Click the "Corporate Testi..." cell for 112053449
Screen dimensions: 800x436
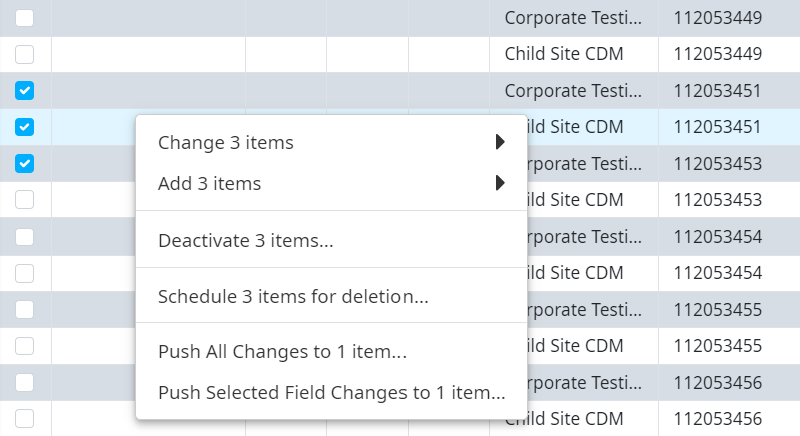(x=572, y=17)
